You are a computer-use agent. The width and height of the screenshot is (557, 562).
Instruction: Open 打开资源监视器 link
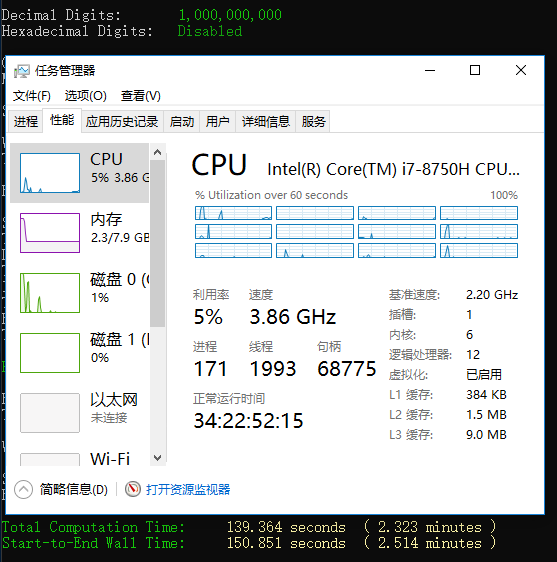[x=188, y=489]
